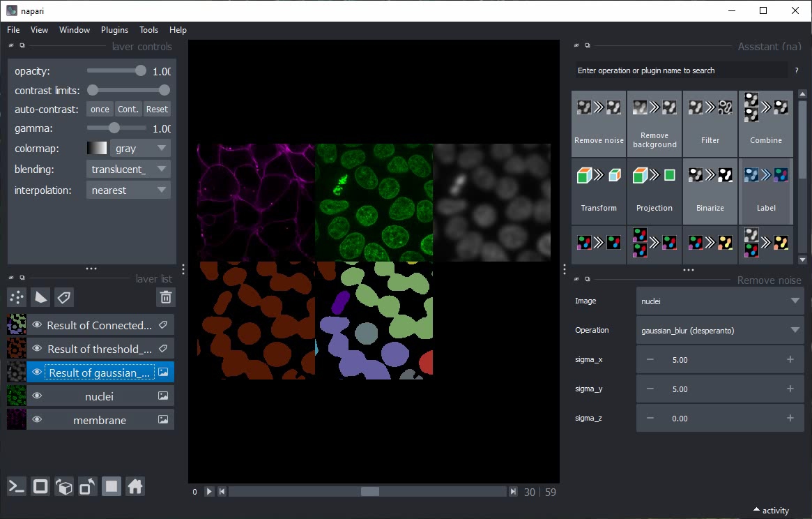Viewport: 812px width, 519px height.
Task: Add a new points layer
Action: click(x=17, y=297)
